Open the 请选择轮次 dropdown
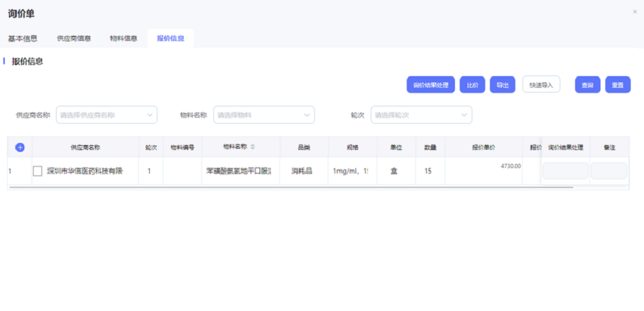This screenshot has width=644, height=311. tap(415, 115)
